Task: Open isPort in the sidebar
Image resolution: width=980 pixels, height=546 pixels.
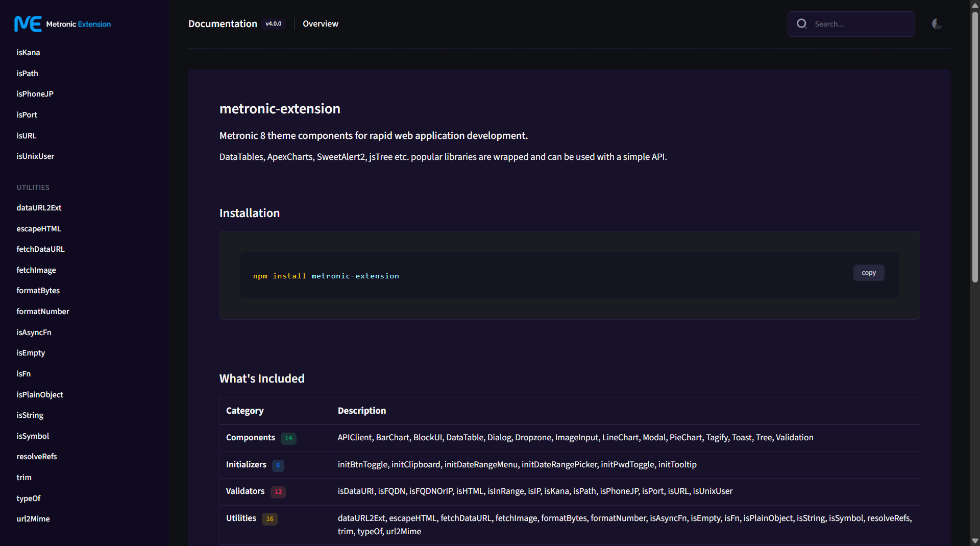Action: coord(27,115)
